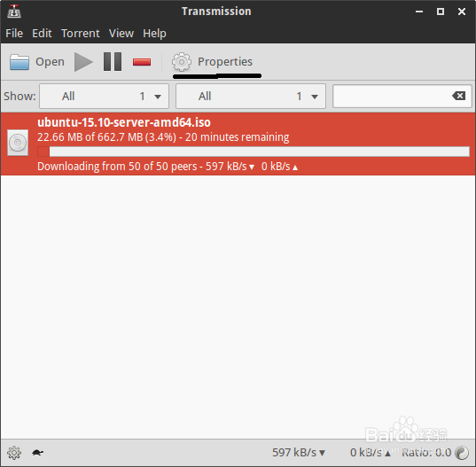
Task: Remove torrent using red minus icon
Action: 142,62
